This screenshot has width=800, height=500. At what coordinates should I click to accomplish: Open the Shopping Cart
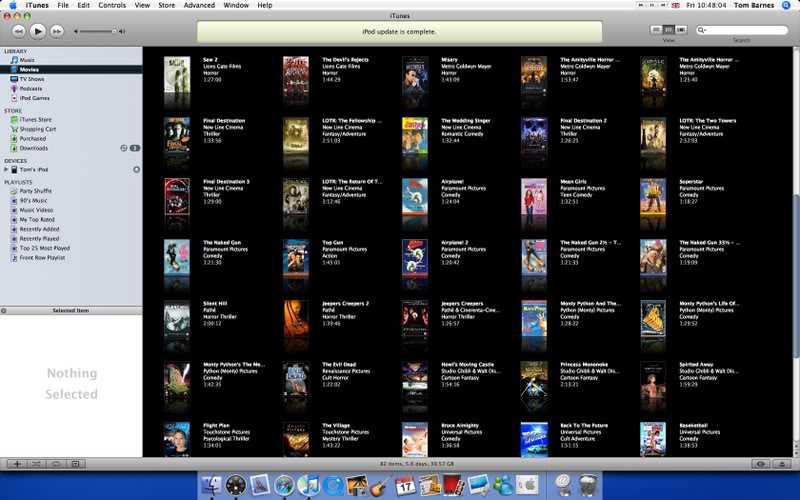tap(38, 129)
